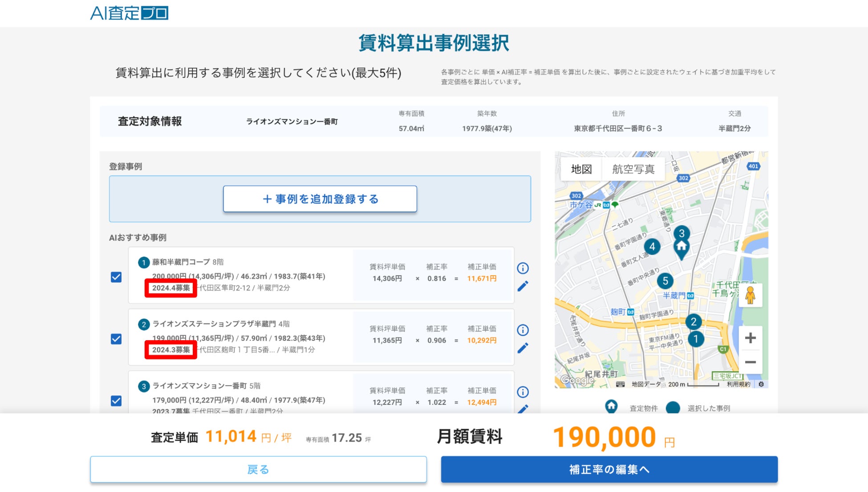Screen dimensions: 868x492
Task: Click info icon for 藤和半蔵門コープ
Action: [523, 268]
